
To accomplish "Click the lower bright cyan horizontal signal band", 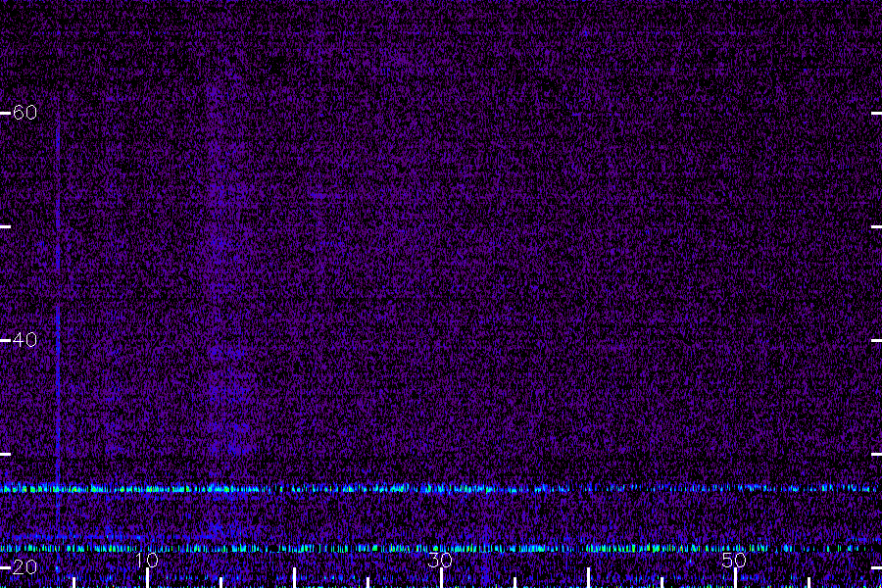I will [441, 548].
